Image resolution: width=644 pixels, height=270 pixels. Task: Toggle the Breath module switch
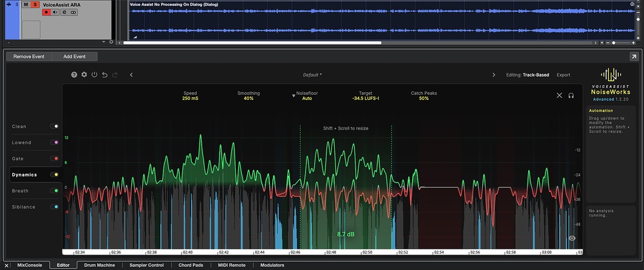(54, 191)
